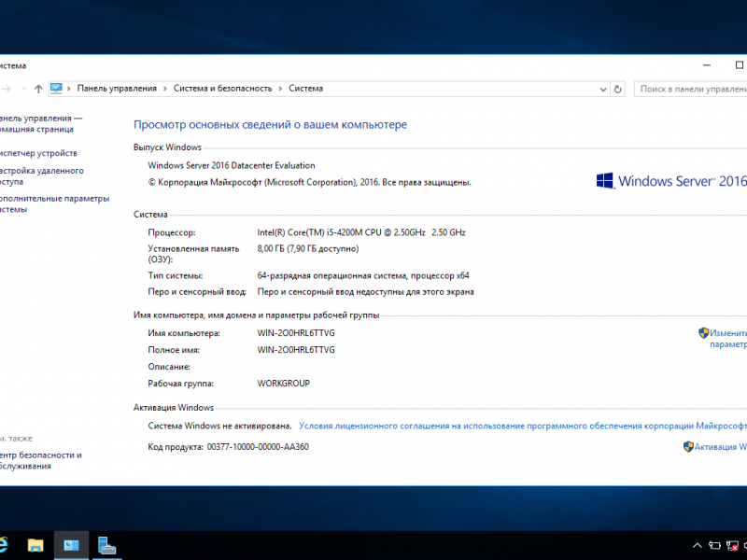This screenshot has height=560, width=747.
Task: Click the shield icon beside Активация Windows
Action: (x=688, y=447)
